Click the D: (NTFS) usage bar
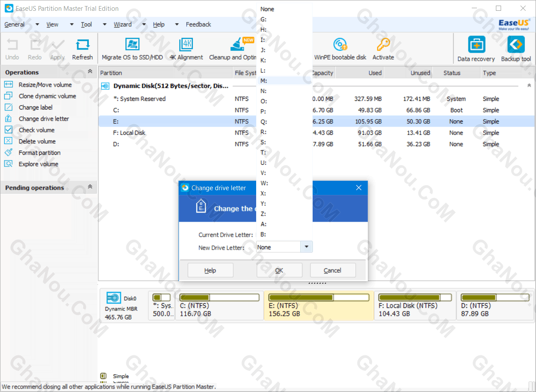536x392 pixels. pyautogui.click(x=495, y=298)
